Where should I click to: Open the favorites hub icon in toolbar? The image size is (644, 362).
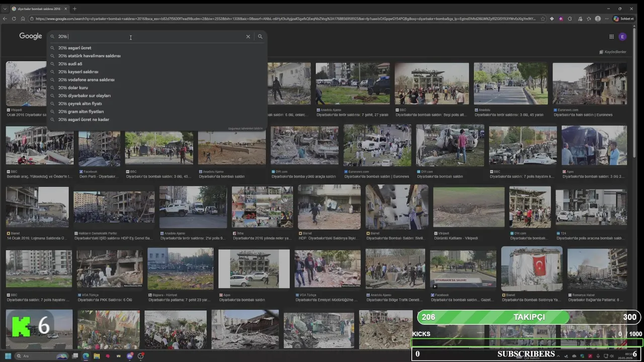coord(589,19)
